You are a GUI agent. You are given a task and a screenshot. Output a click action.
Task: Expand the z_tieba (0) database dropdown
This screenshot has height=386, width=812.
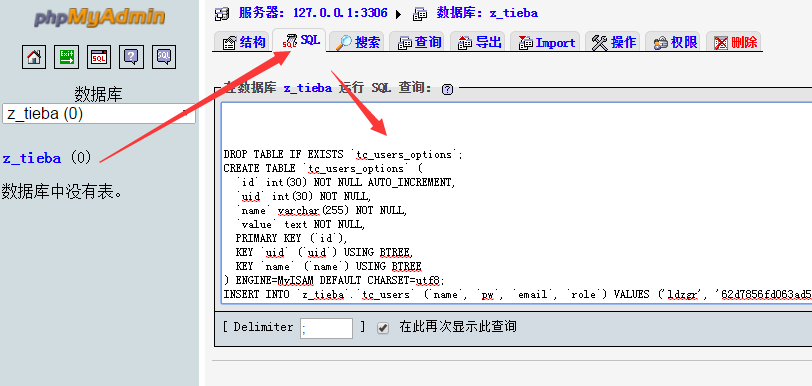[99, 114]
